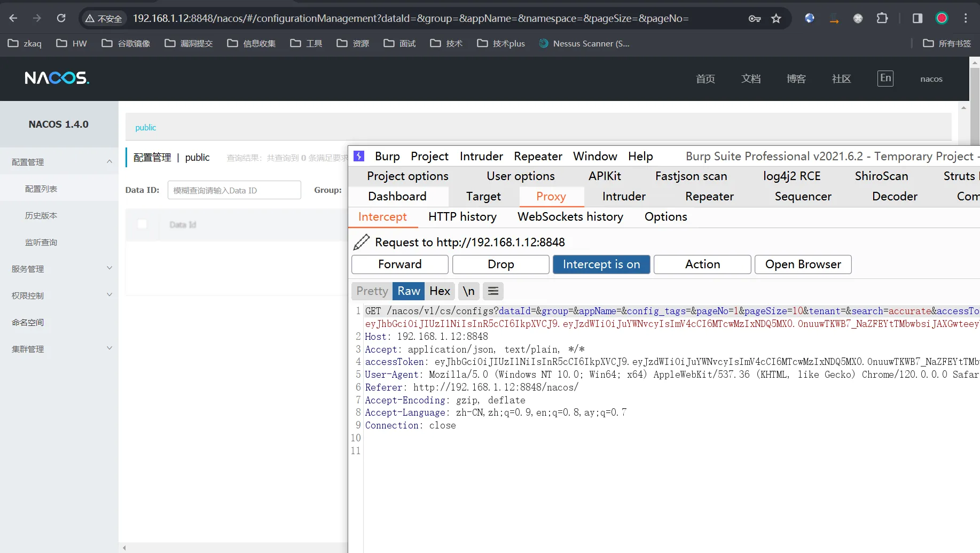The width and height of the screenshot is (980, 553).
Task: Reload the current browser page
Action: (x=61, y=18)
